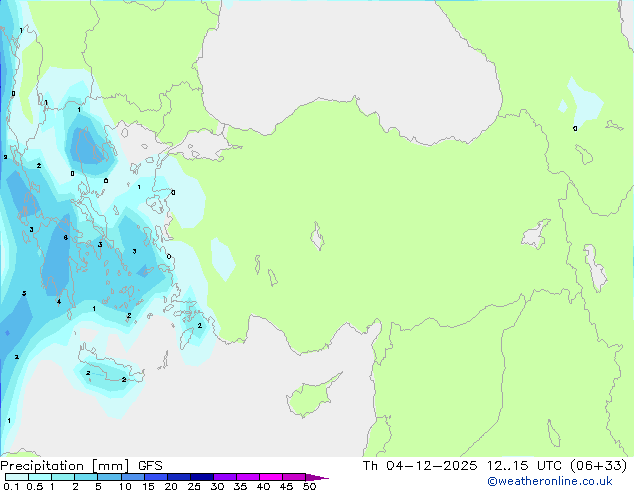Click the 30–35 mm purple legend swatch
Viewport: 634px width, 490px height.
225,477
